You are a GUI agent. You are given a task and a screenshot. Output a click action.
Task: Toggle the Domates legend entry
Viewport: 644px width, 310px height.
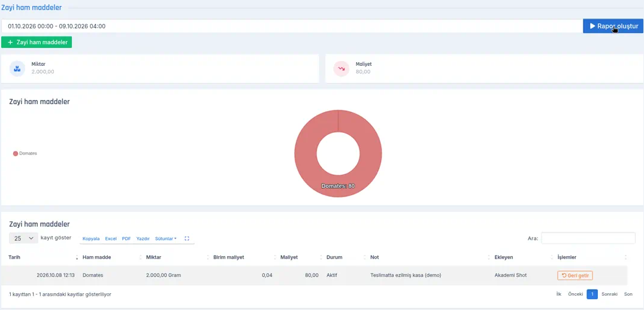[25, 153]
